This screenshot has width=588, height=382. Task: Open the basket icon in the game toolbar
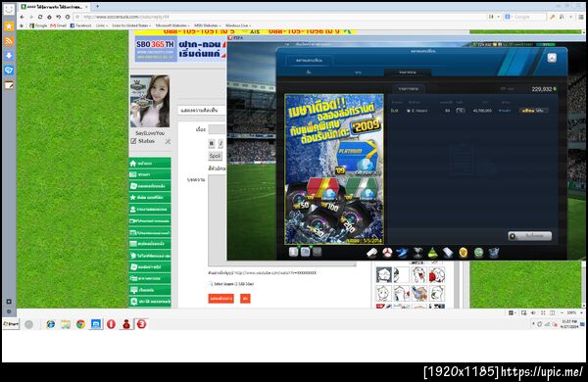pyautogui.click(x=494, y=253)
